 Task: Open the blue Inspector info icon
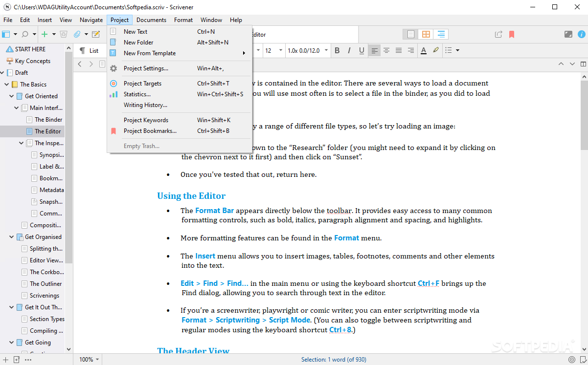point(582,34)
